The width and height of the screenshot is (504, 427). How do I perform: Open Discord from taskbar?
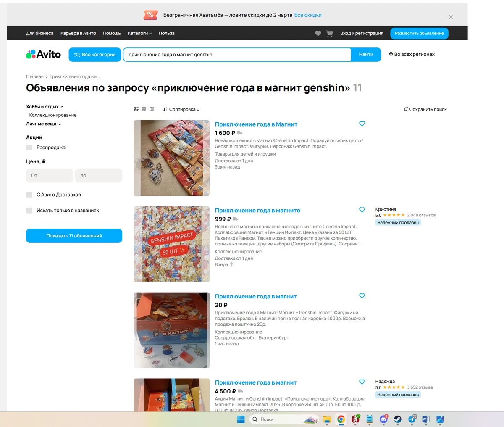coord(383,419)
